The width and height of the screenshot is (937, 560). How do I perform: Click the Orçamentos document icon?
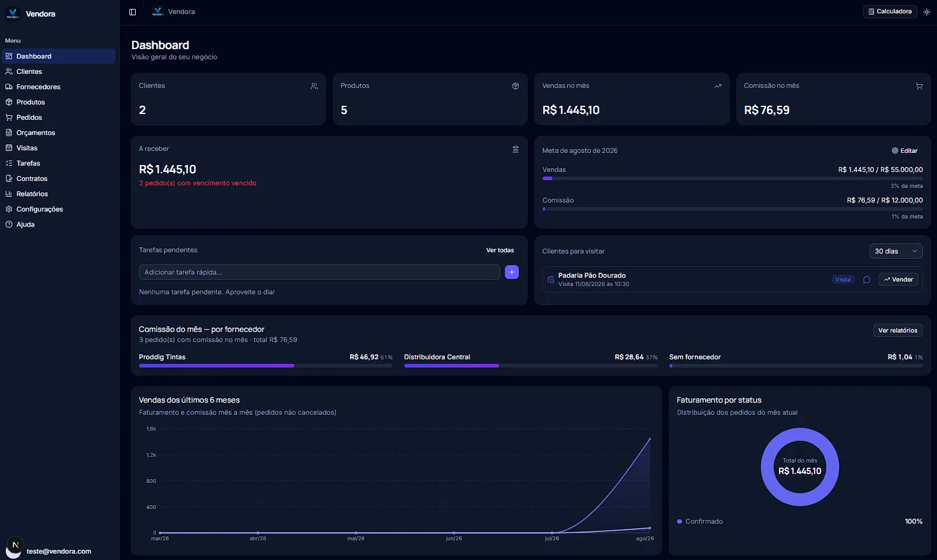(x=9, y=133)
